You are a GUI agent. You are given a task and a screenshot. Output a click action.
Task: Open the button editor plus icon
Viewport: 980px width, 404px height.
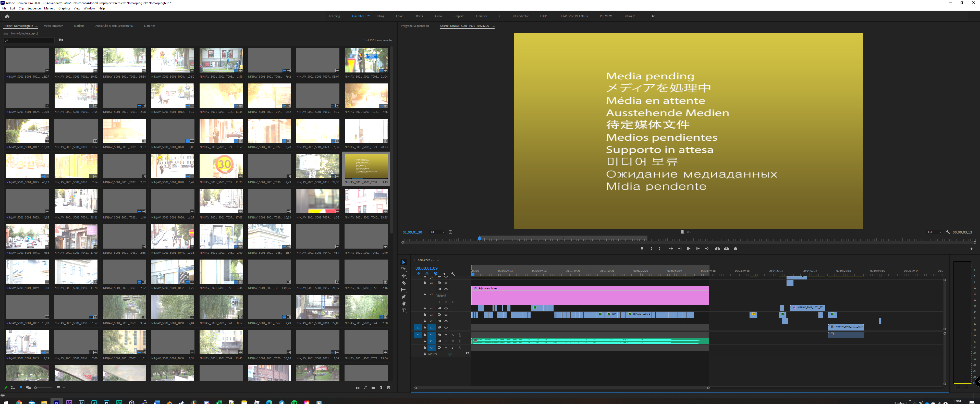(972, 249)
